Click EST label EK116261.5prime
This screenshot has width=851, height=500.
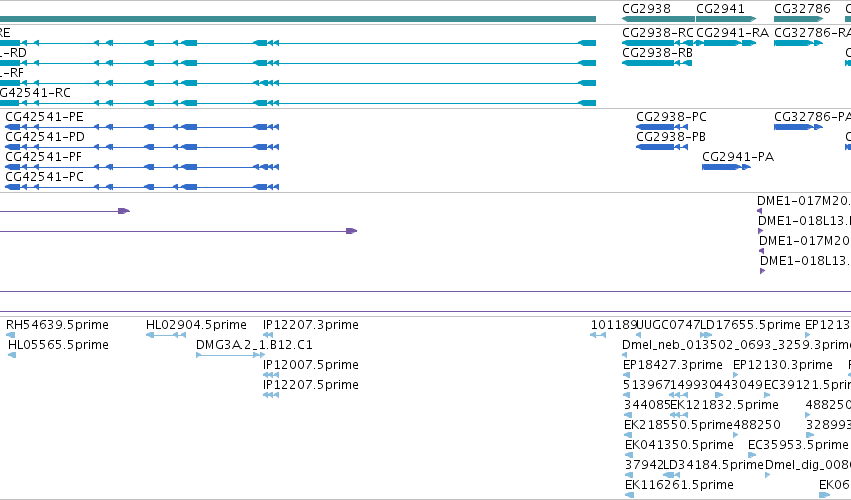pyautogui.click(x=679, y=485)
